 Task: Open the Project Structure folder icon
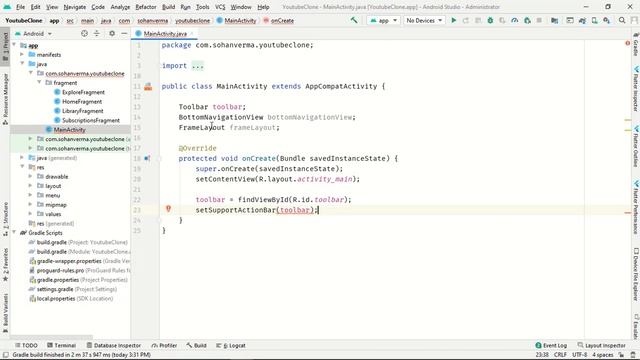[x=554, y=20]
